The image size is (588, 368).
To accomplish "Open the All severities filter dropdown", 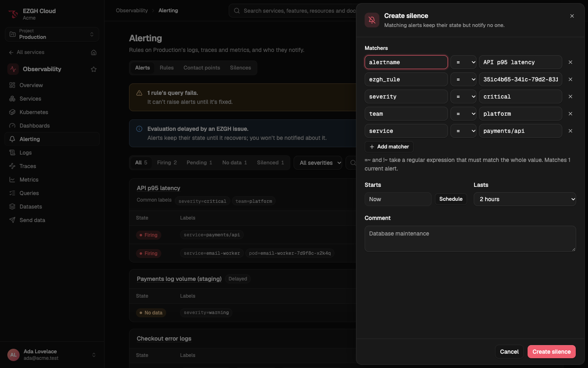I will (318, 163).
